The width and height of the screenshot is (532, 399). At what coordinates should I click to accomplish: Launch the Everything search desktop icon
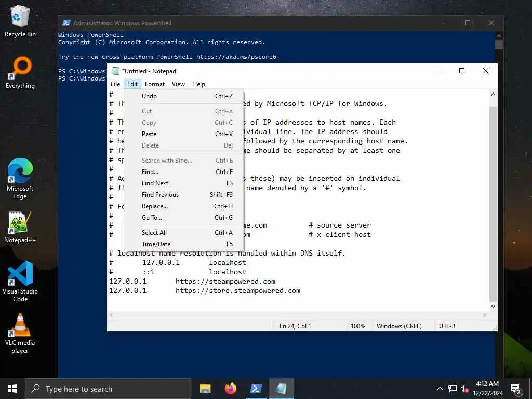(x=20, y=73)
